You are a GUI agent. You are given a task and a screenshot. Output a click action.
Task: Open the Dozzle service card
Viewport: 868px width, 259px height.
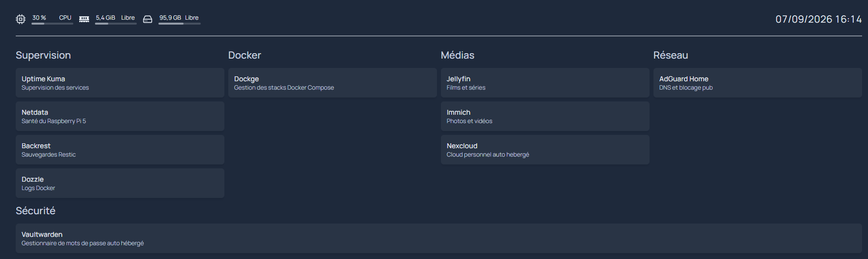click(120, 183)
